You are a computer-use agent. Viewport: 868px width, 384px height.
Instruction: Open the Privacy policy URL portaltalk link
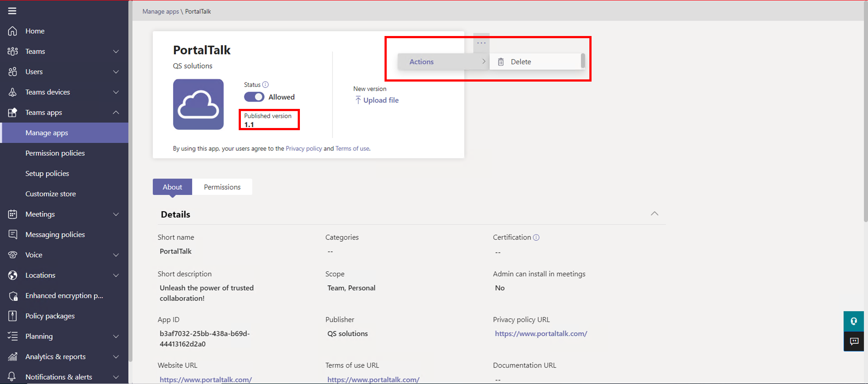click(541, 334)
